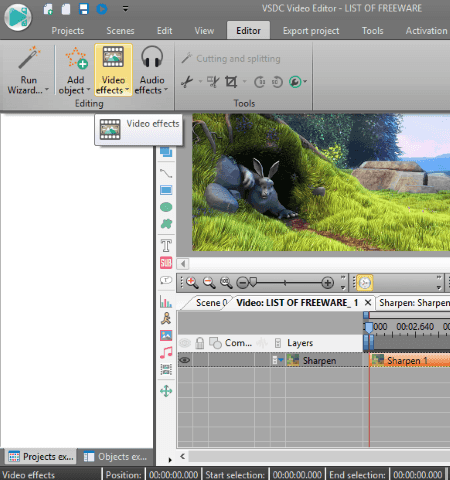Viewport: 450px width, 480px height.
Task: Click the split into parts icon
Action: coord(213,82)
